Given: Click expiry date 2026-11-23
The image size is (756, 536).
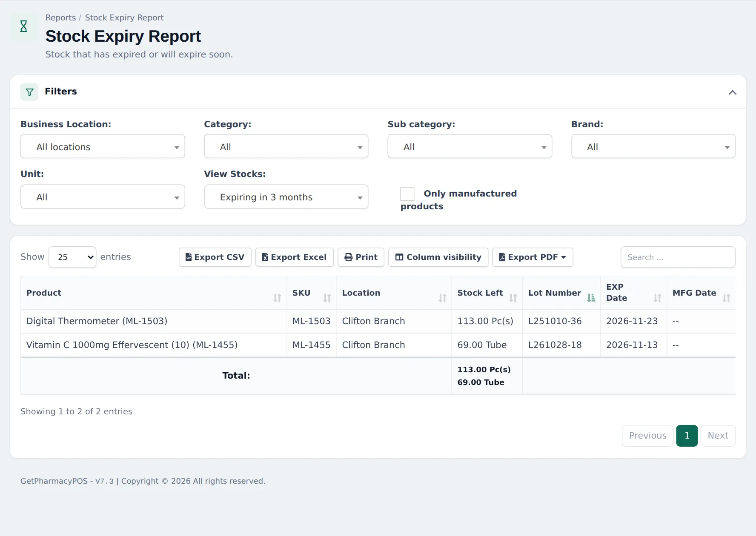Looking at the screenshot, I should click(632, 321).
